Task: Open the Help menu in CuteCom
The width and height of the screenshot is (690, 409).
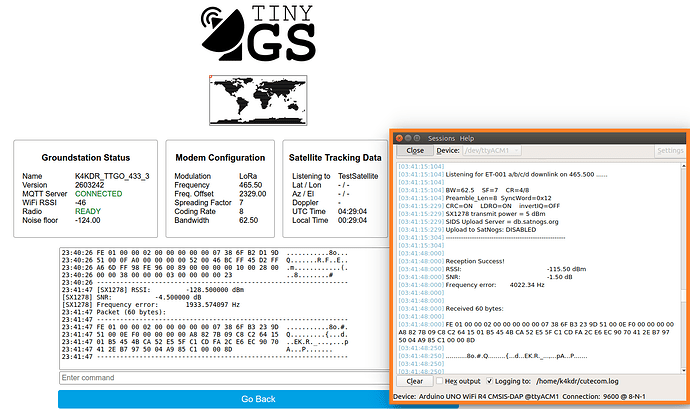Action: click(x=467, y=138)
